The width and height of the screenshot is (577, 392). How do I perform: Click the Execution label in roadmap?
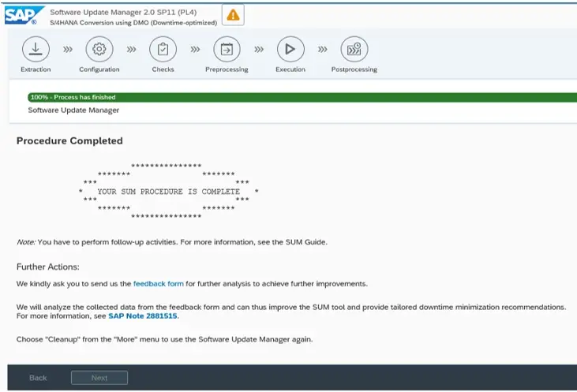pos(290,69)
